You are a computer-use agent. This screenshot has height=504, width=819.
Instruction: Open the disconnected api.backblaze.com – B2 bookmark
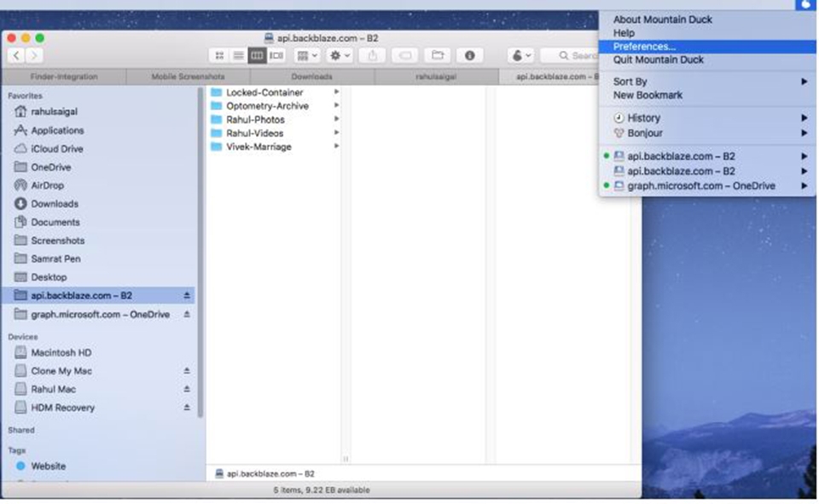click(x=708, y=171)
